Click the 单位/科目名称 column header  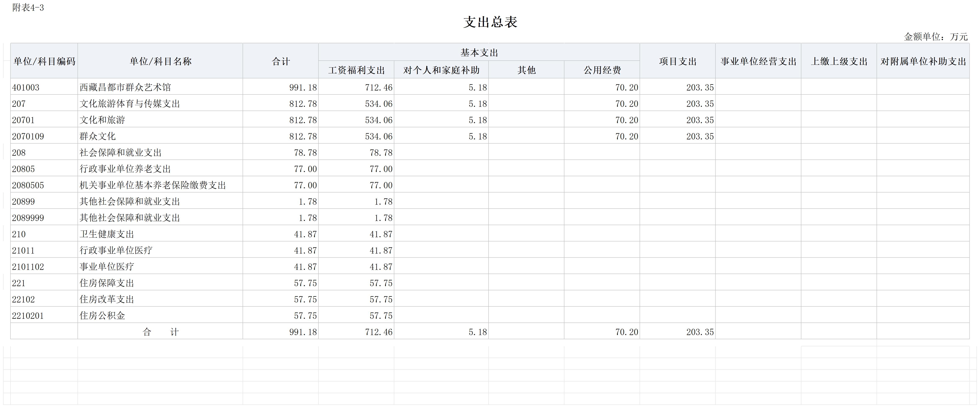(x=160, y=61)
